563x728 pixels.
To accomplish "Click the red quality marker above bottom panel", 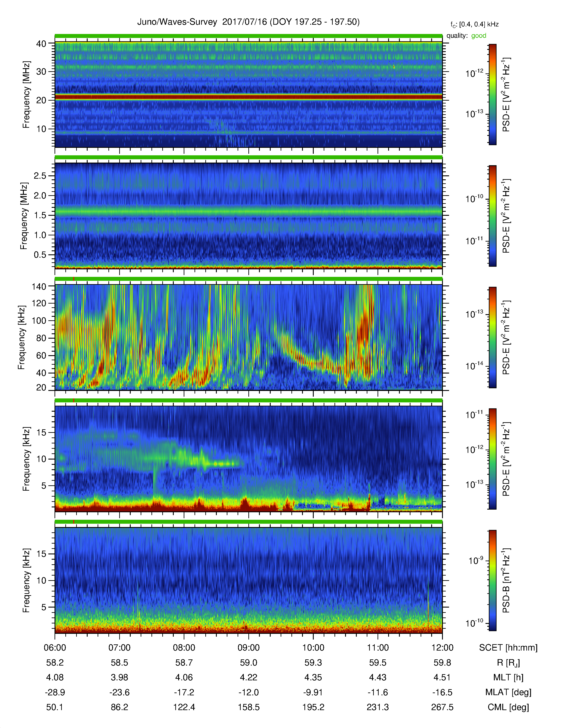I will point(74,522).
